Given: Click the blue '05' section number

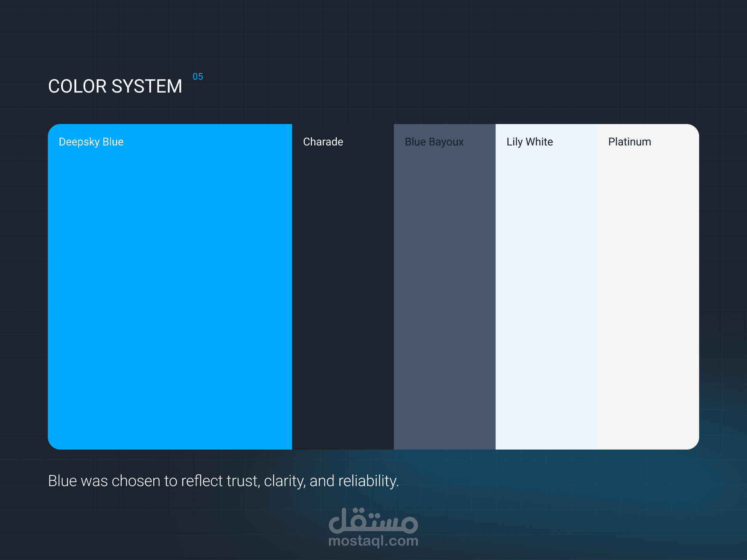Looking at the screenshot, I should [198, 77].
